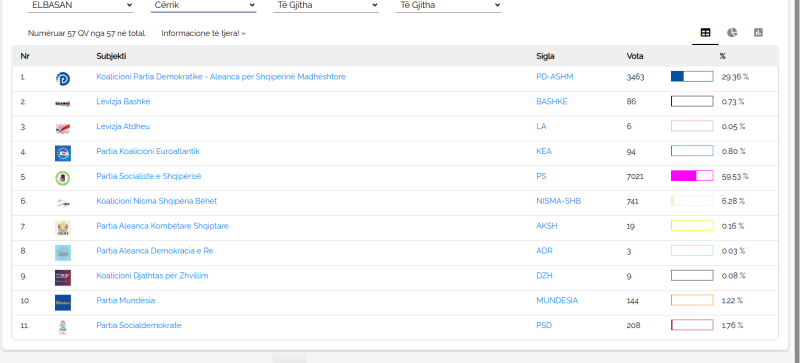Click the Partia Mundësia logo
The height and width of the screenshot is (363, 800).
click(63, 303)
